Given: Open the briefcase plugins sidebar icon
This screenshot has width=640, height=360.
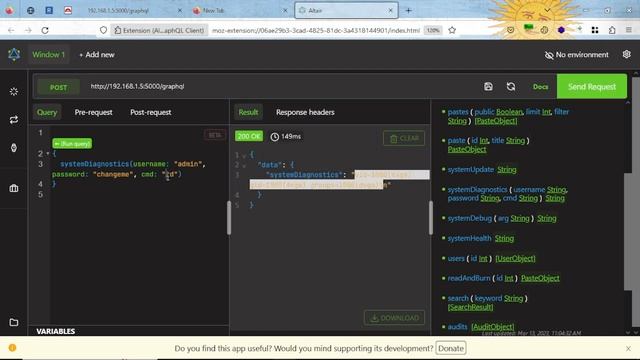Looking at the screenshot, I should click(14, 188).
